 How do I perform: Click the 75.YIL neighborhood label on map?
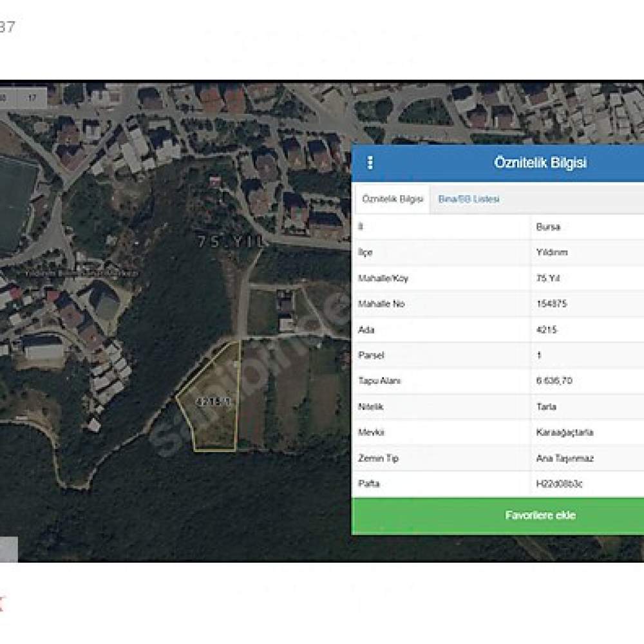tap(231, 241)
